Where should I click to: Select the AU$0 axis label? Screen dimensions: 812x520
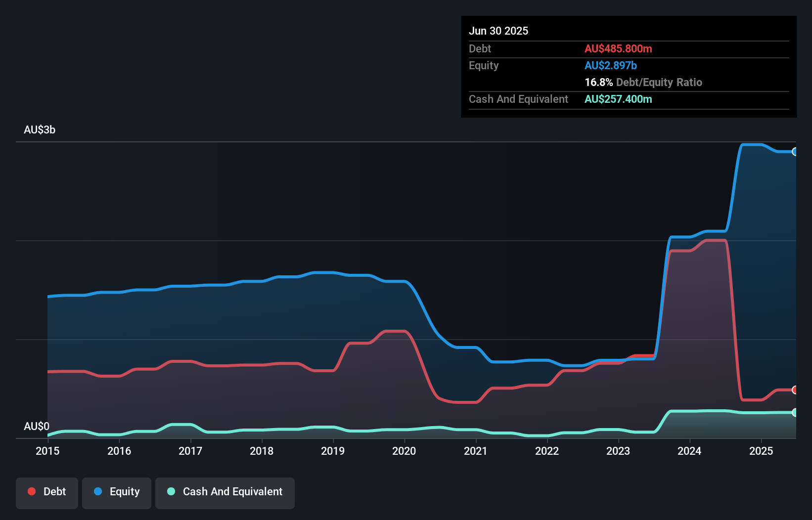[x=37, y=426]
